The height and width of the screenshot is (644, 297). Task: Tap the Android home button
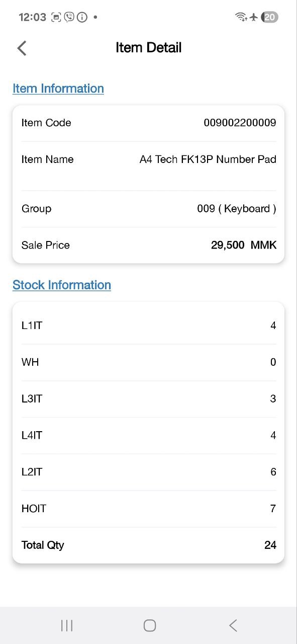click(149, 625)
